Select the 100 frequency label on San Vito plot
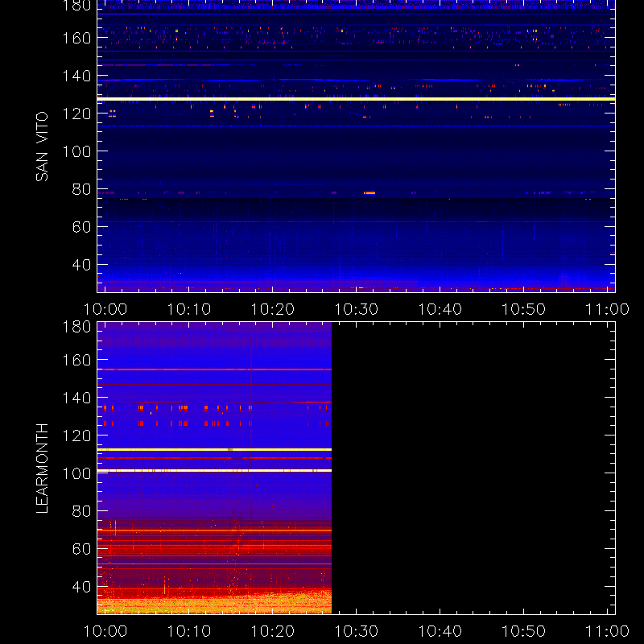The width and height of the screenshot is (644, 644). pos(76,151)
